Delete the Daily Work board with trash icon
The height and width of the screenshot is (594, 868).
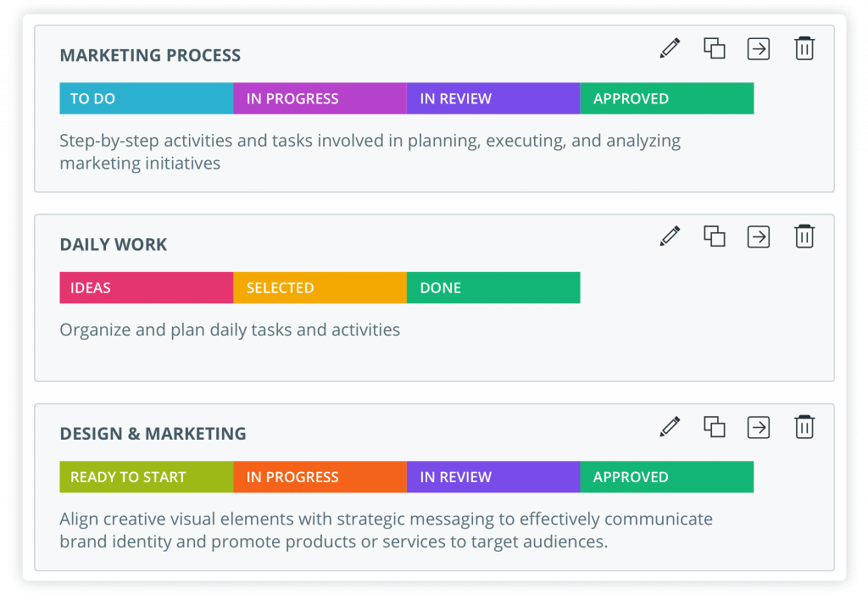pyautogui.click(x=804, y=236)
